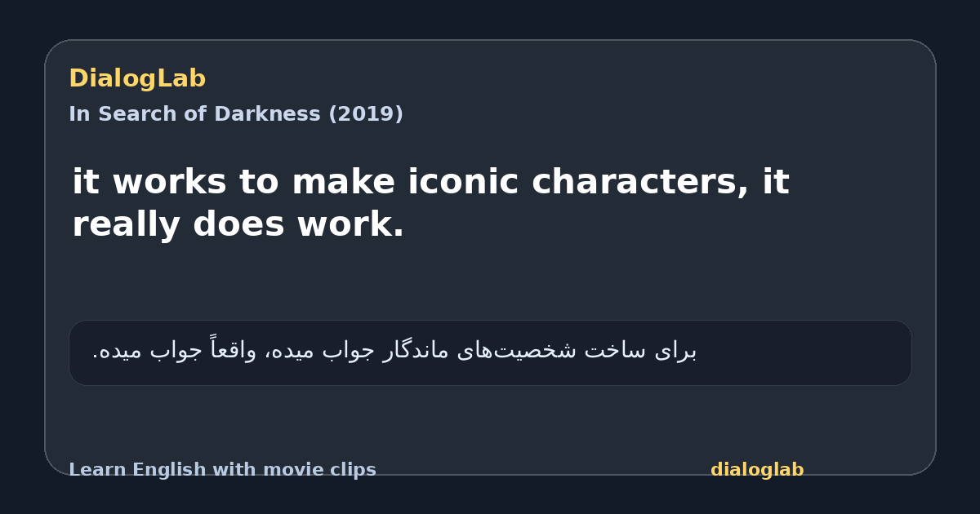Open the dialoglab handle in the footer

[x=757, y=470]
